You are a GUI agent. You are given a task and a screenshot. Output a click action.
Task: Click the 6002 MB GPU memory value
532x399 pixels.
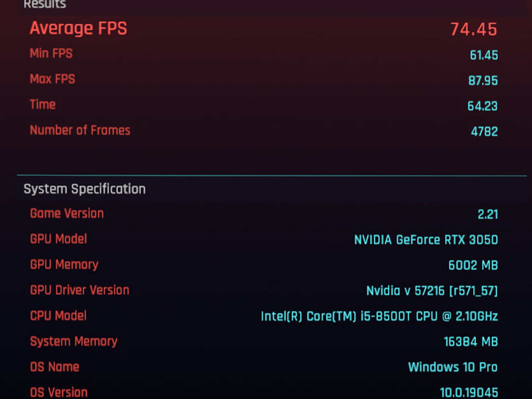click(473, 265)
